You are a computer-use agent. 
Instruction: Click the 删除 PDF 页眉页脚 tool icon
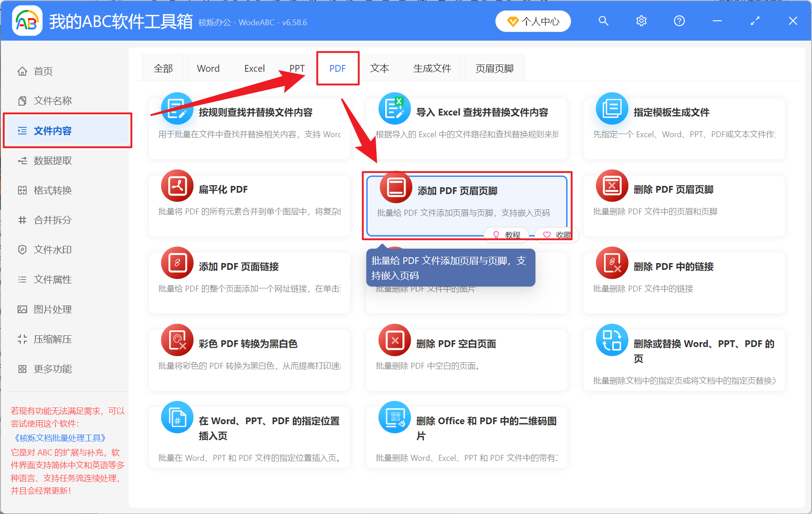(x=611, y=185)
